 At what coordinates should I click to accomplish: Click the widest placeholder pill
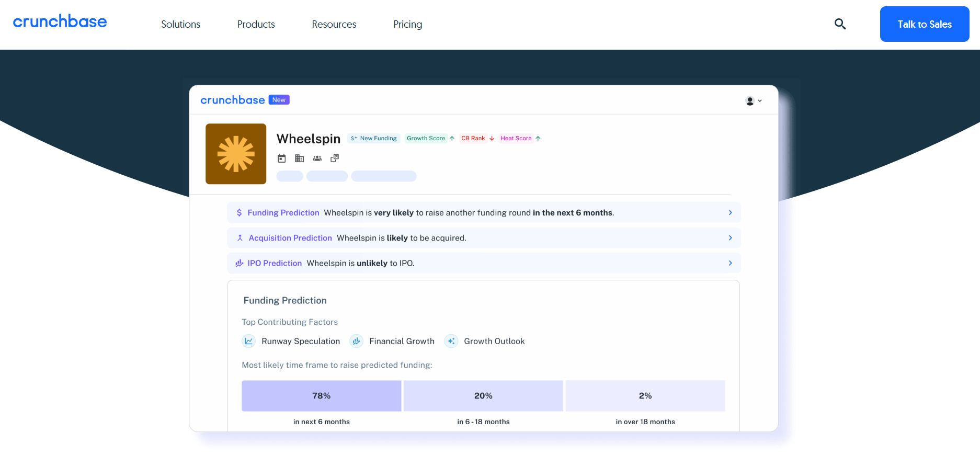pos(384,176)
